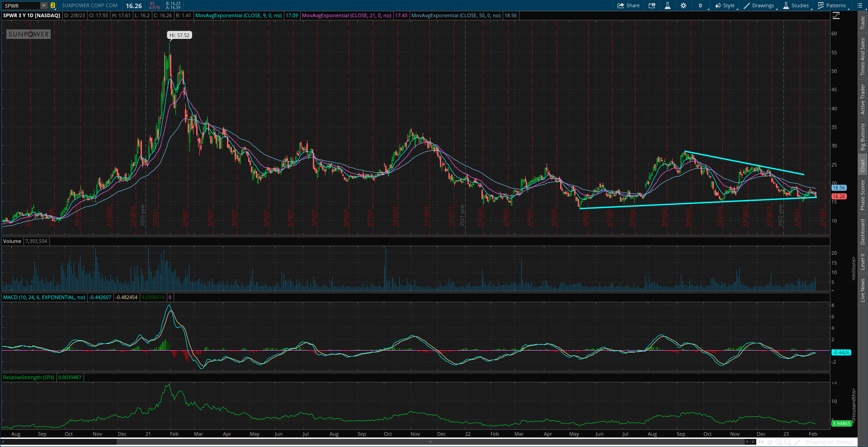Click the curve icon above the price axis
Screen dimensions: 868x447
point(836,15)
